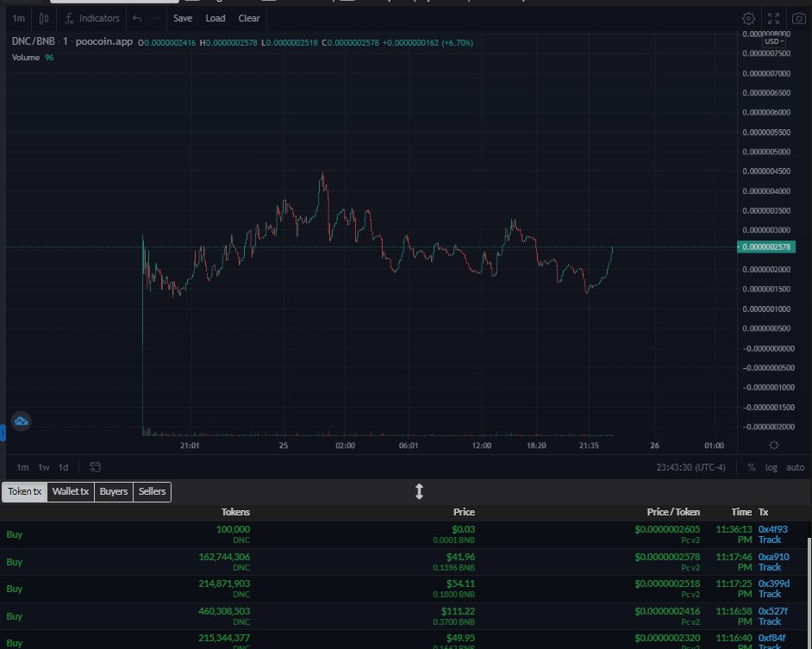Track wallet for 0x399d transaction
This screenshot has height=649, width=812.
[770, 594]
